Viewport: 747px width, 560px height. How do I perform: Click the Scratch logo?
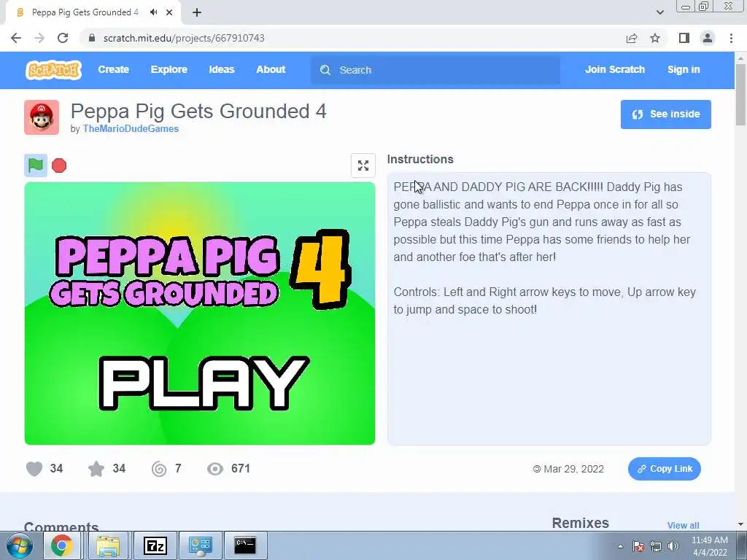(x=53, y=70)
